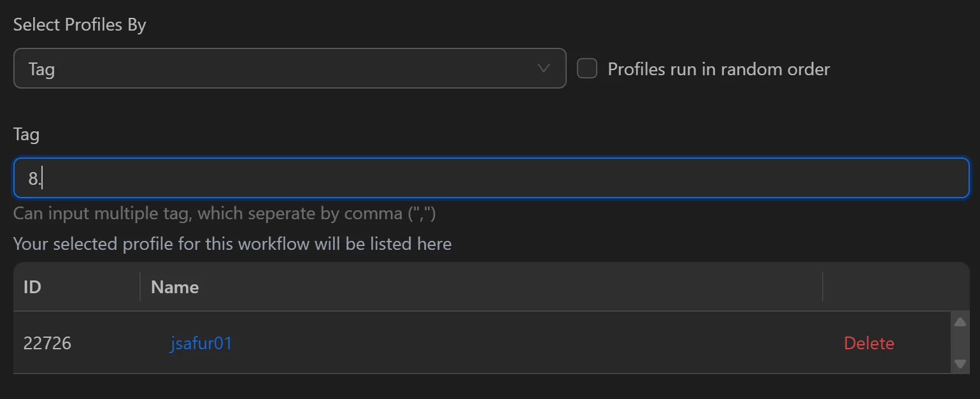Click the scrollbar down arrow
This screenshot has width=980, height=399.
[x=960, y=365]
